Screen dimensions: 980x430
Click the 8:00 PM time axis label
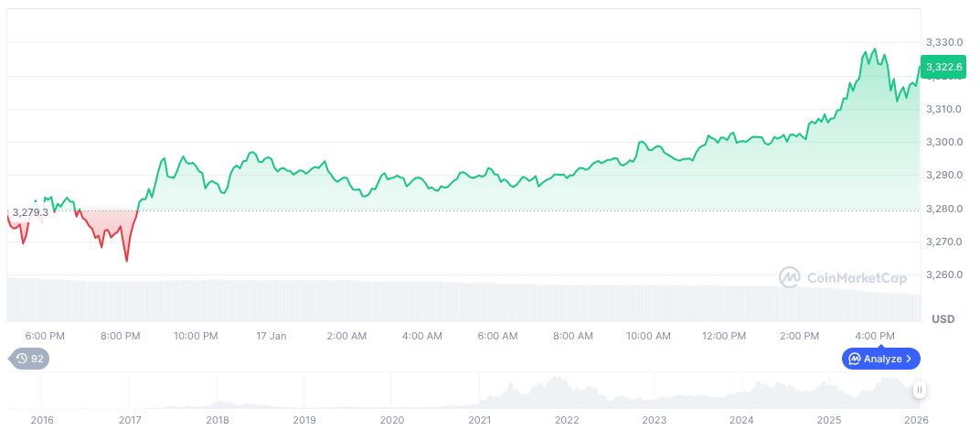121,336
